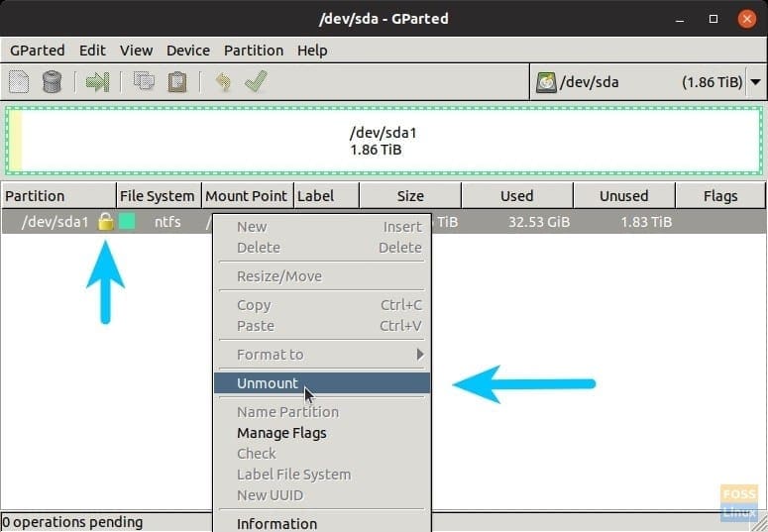Close the GParted window

pos(747,19)
